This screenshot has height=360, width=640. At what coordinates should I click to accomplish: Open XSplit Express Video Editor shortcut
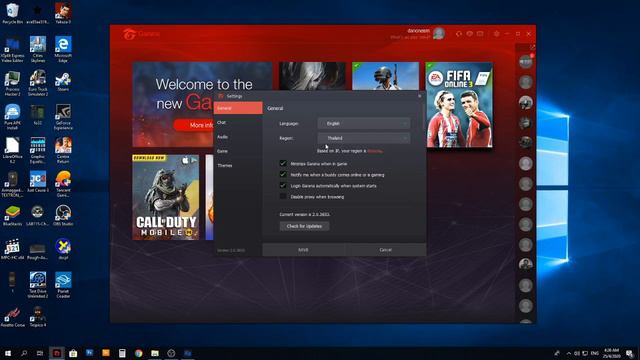click(12, 49)
